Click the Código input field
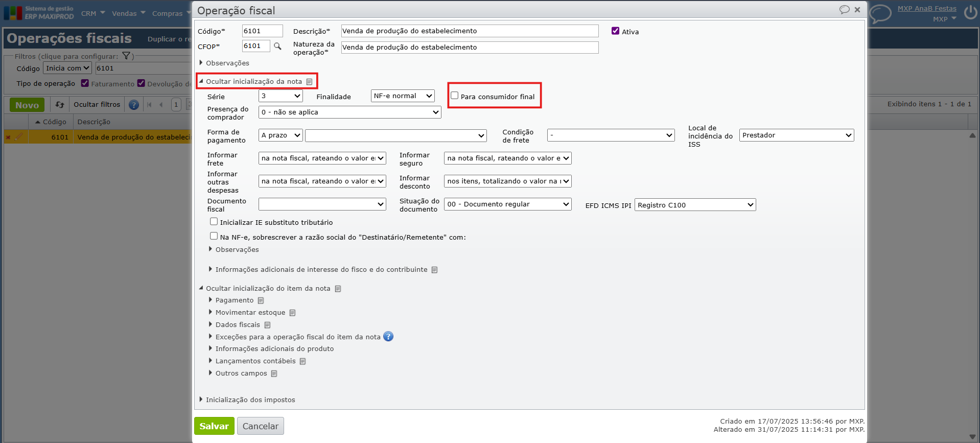Screen dimensions: 980x443 tap(262, 31)
